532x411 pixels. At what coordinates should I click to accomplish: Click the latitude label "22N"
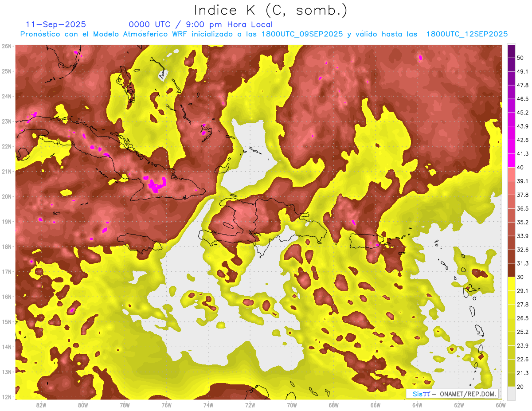click(x=7, y=146)
